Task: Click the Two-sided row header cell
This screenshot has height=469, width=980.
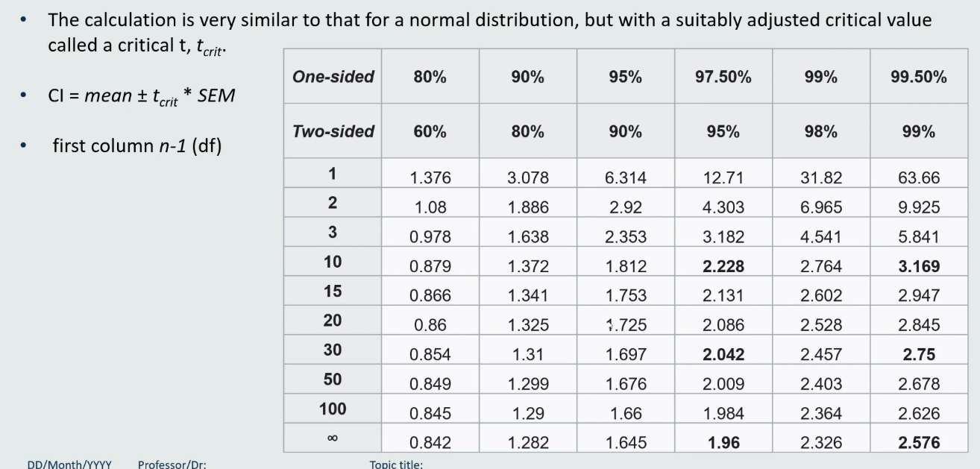Action: pos(333,131)
